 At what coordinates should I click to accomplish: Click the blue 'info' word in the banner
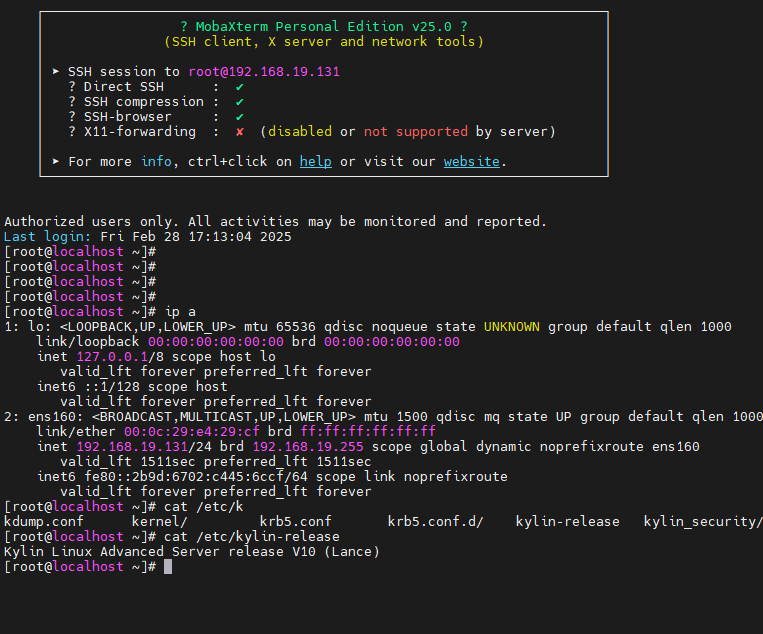[x=156, y=161]
